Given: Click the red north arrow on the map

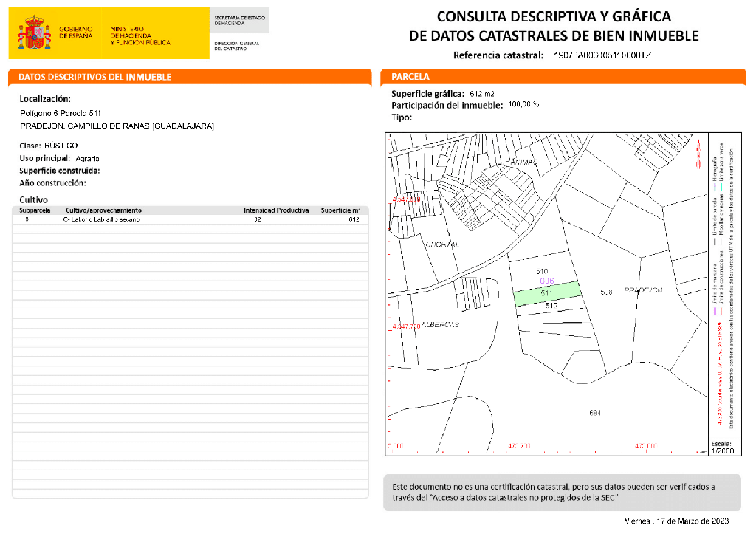Looking at the screenshot, I should click(x=698, y=154).
